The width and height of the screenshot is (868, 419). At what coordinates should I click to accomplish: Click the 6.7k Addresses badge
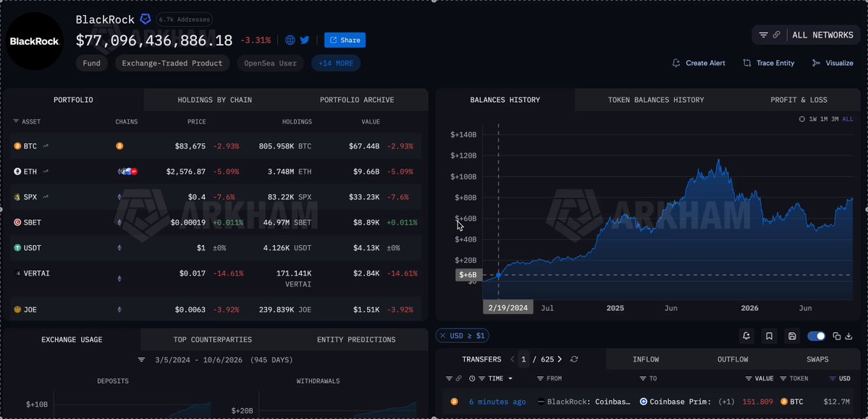(x=185, y=20)
